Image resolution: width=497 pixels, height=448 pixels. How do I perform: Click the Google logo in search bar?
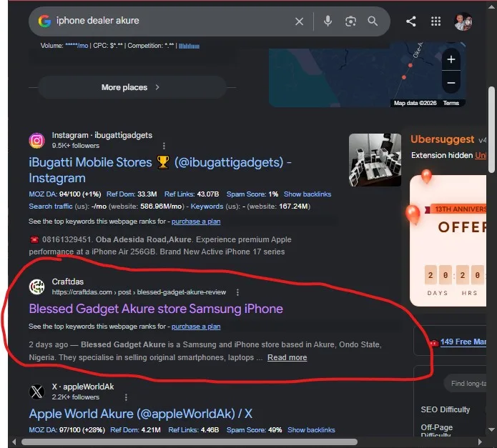click(44, 21)
